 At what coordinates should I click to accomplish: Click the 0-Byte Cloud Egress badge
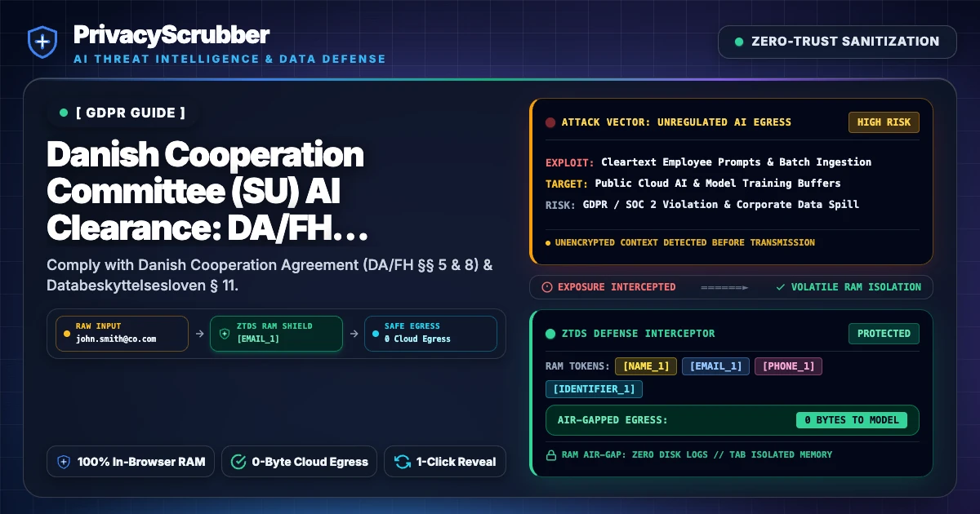(x=299, y=462)
